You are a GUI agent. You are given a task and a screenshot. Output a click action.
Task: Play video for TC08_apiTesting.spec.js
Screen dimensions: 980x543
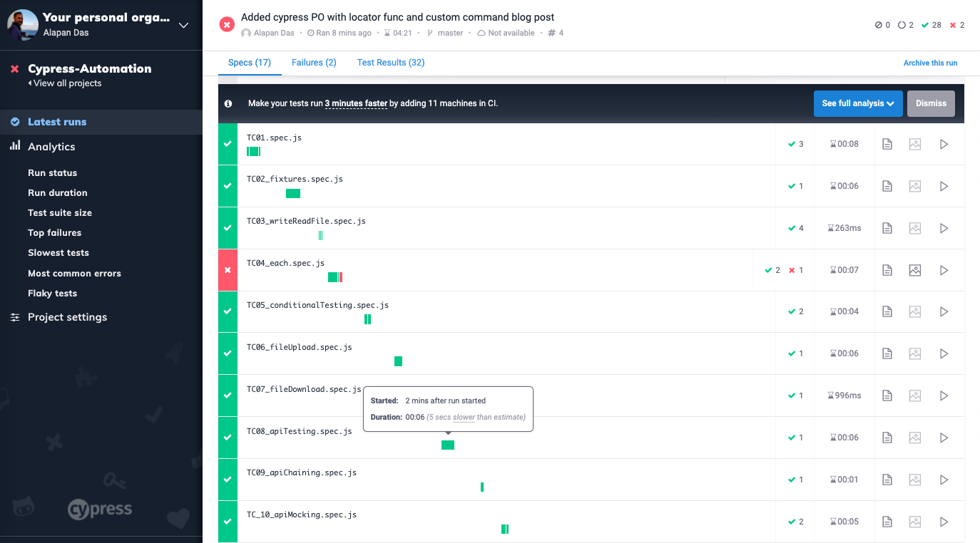(x=944, y=438)
